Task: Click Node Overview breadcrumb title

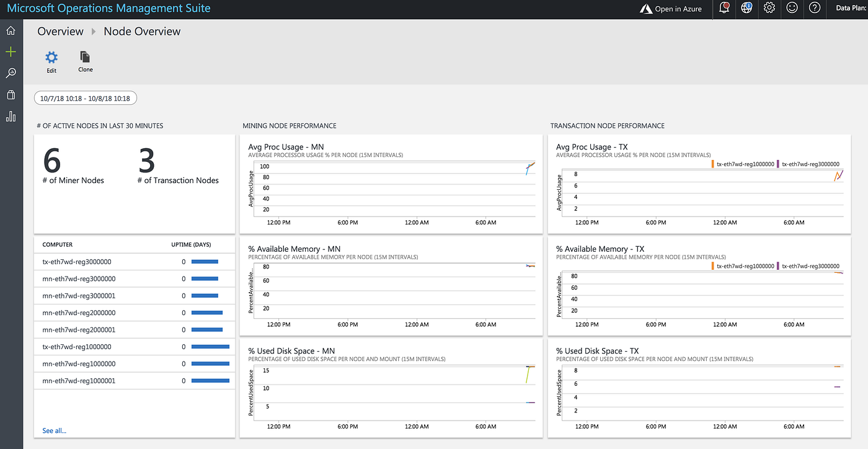Action: (142, 32)
